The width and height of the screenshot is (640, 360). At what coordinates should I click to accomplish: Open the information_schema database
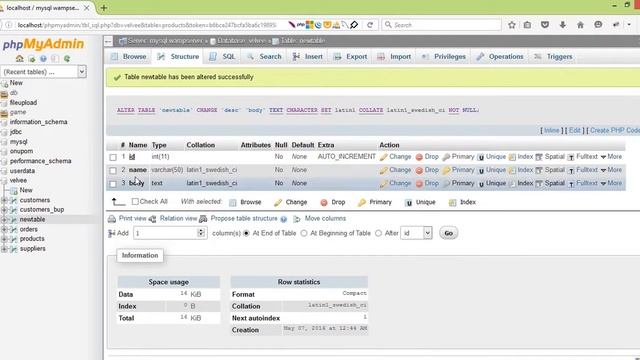click(x=38, y=122)
